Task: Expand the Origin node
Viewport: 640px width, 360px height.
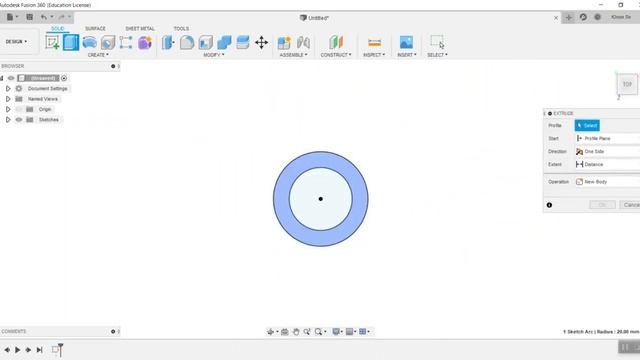Action: coord(8,109)
